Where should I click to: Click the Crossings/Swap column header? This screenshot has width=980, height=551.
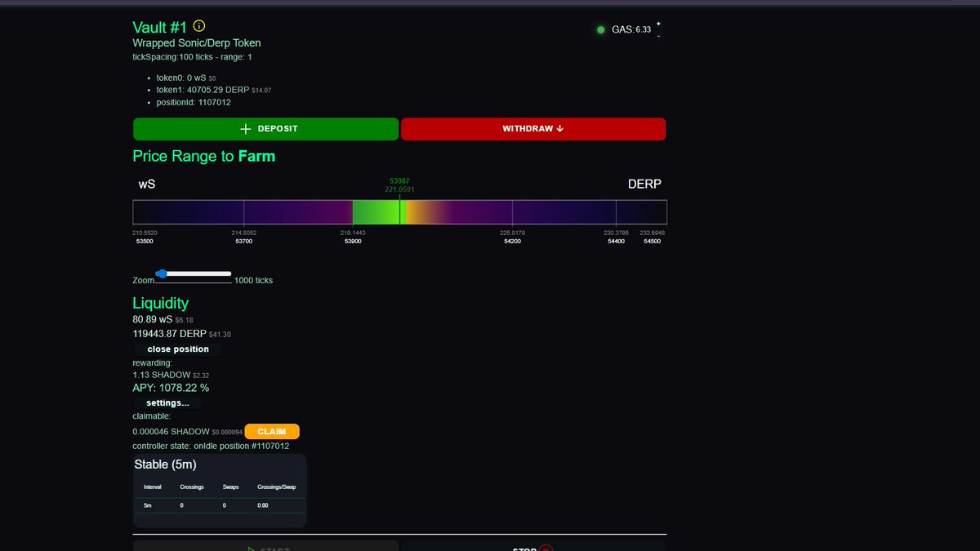[x=277, y=487]
